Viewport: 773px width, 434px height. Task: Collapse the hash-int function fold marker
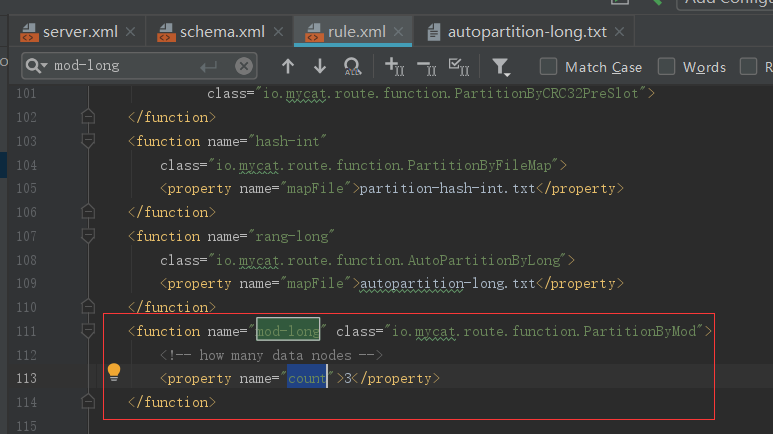pyautogui.click(x=88, y=141)
